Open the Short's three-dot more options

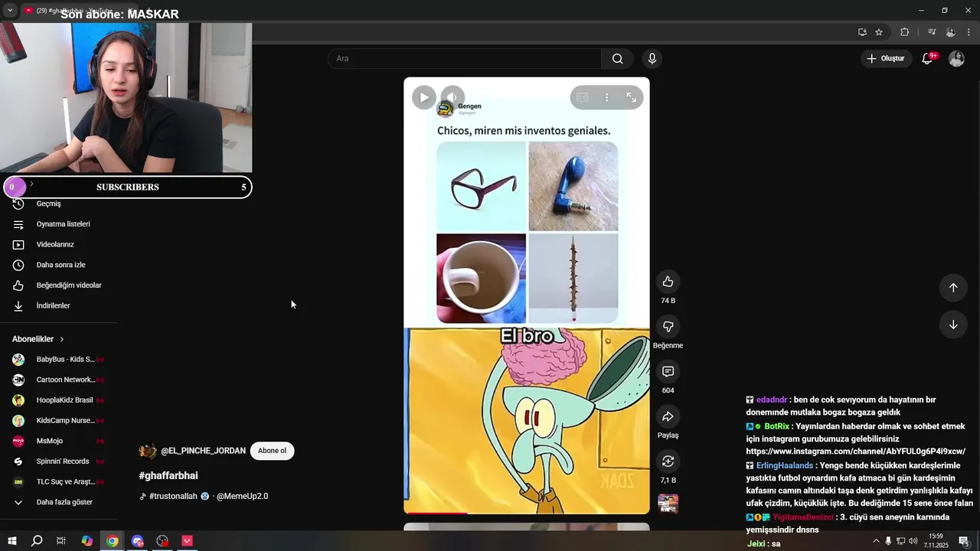606,97
